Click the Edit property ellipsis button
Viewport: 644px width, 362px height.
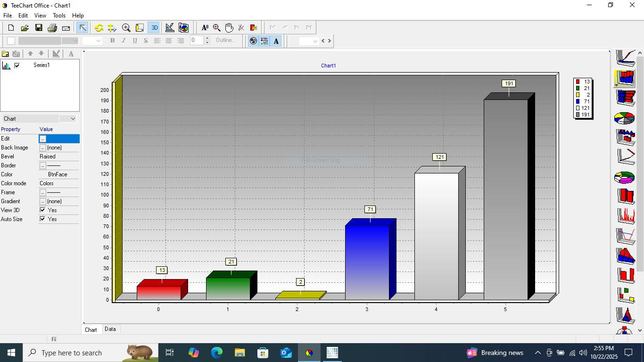tap(42, 139)
